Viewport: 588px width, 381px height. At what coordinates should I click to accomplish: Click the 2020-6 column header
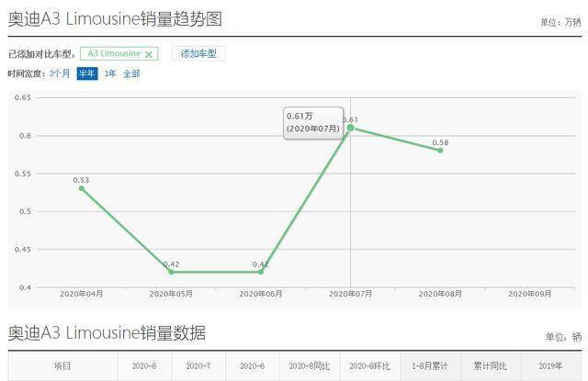click(253, 366)
